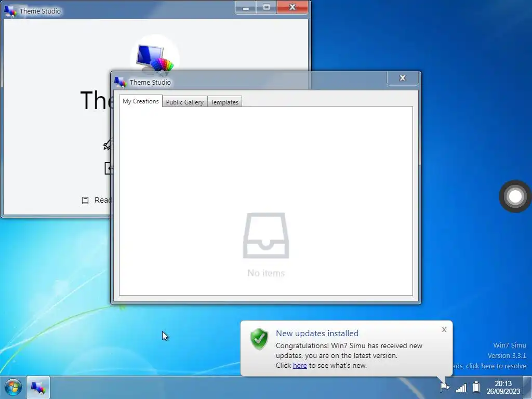The width and height of the screenshot is (532, 399).
Task: Click the empty inbox 'No items' icon
Action: pos(266,235)
